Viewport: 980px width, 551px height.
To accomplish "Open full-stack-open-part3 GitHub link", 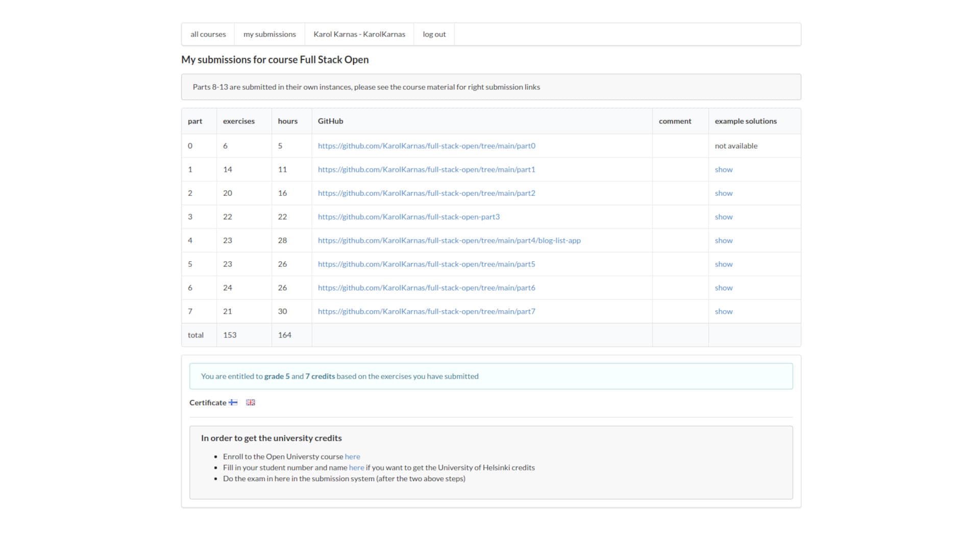I will 408,217.
